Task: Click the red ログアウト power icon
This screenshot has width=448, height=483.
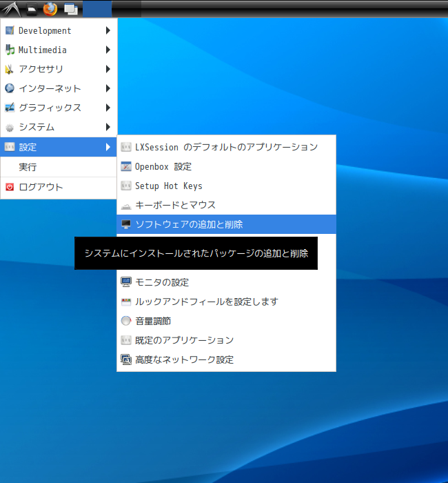Action: click(x=10, y=187)
